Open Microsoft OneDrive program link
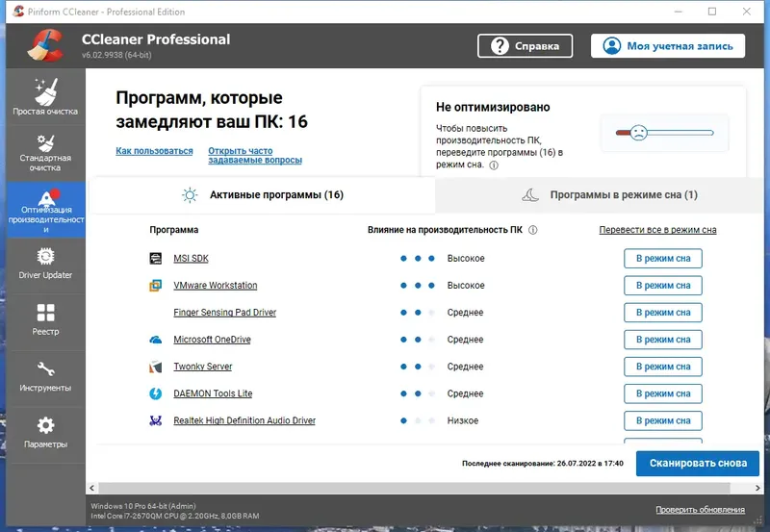770x532 pixels. [x=212, y=340]
